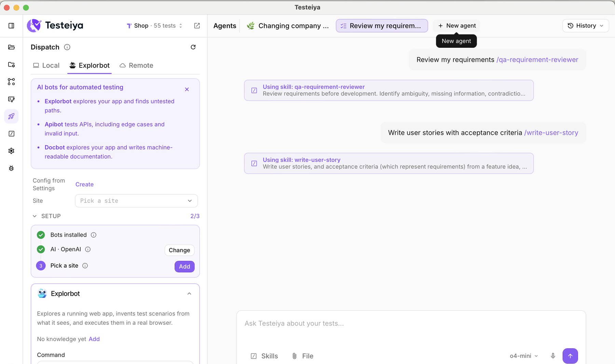The image size is (615, 364).
Task: Click the info icon next to Bots installed
Action: click(94, 235)
